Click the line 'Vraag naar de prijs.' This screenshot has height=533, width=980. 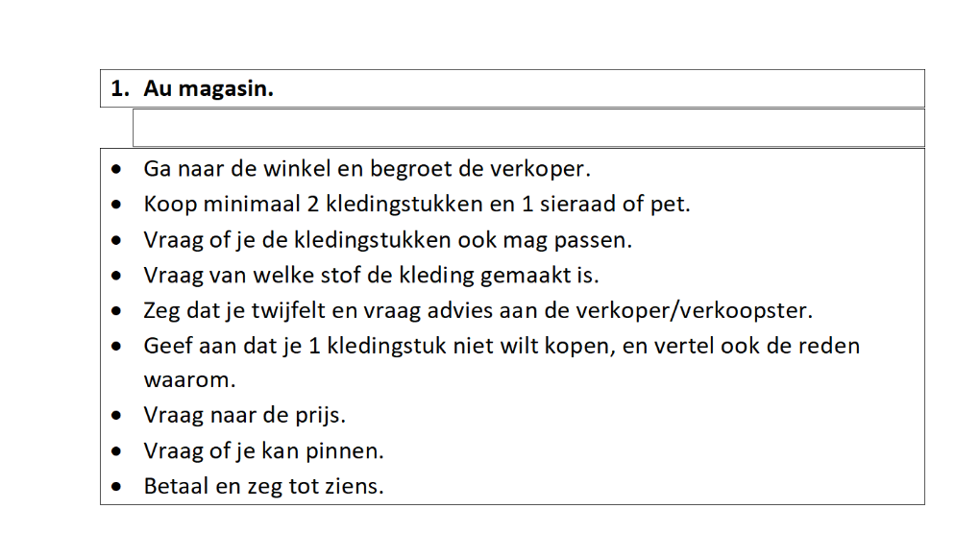(244, 416)
